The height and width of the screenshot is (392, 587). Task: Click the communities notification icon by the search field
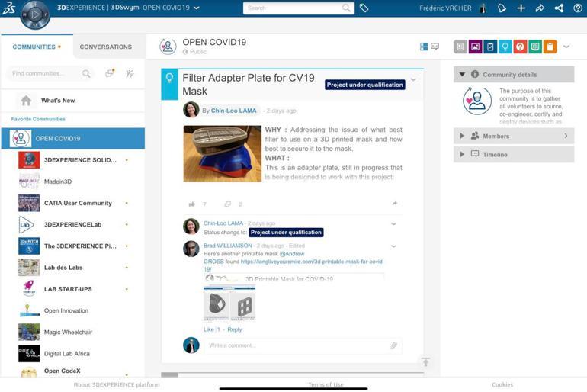click(x=110, y=73)
